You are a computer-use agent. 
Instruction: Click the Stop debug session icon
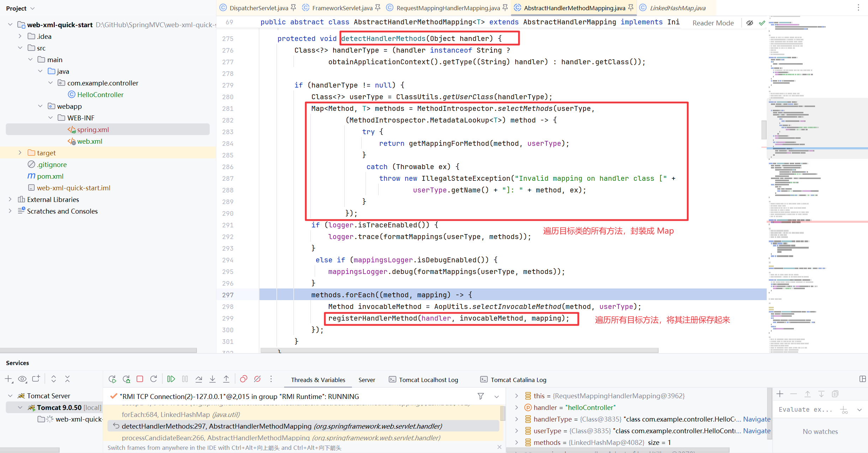140,379
